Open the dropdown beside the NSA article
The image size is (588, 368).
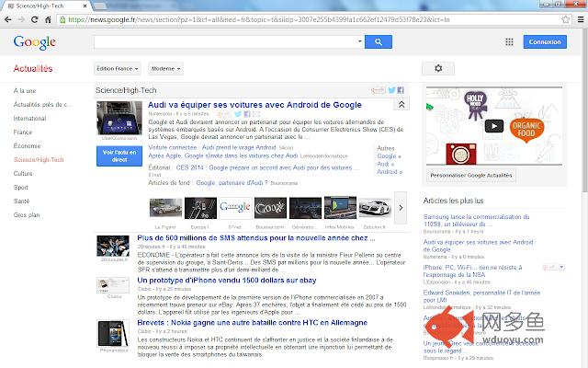click(561, 267)
